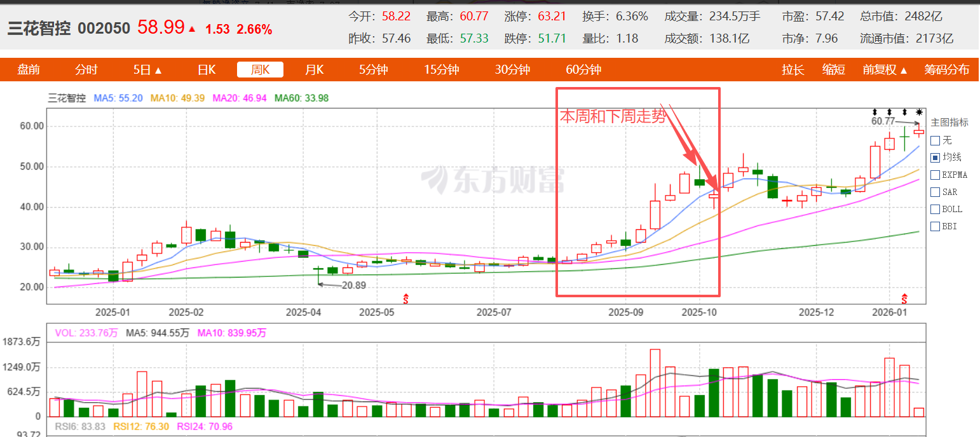Show the 5分钟 chart

(374, 70)
